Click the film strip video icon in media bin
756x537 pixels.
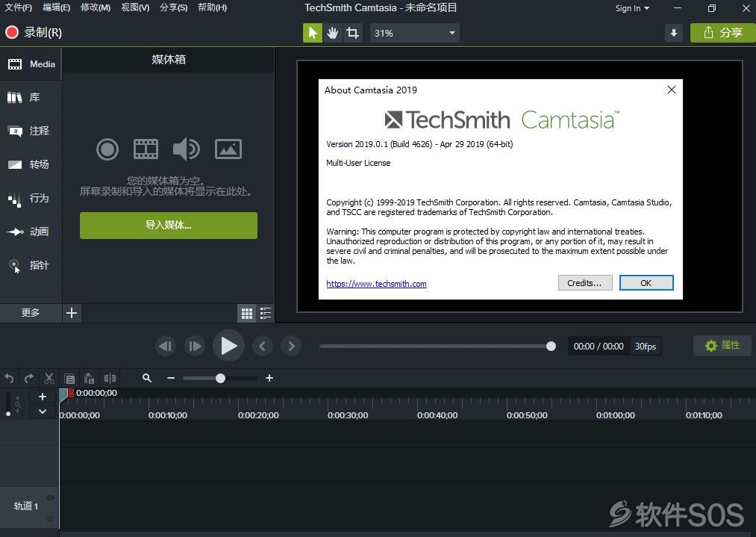146,149
